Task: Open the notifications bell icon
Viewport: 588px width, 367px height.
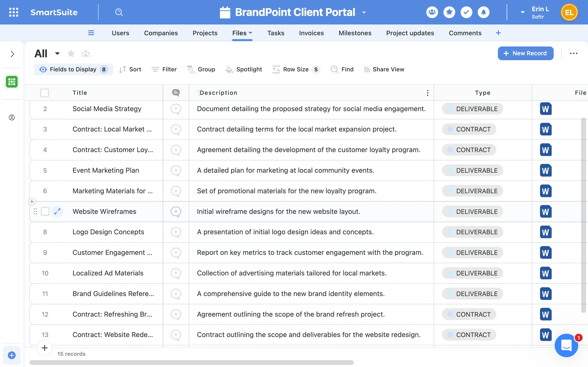Action: tap(483, 12)
